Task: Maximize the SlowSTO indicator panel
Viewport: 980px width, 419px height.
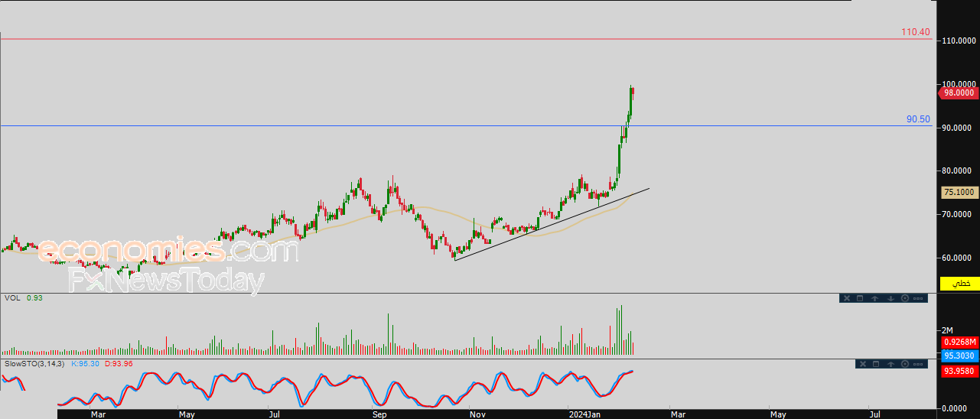Action: coord(877,364)
